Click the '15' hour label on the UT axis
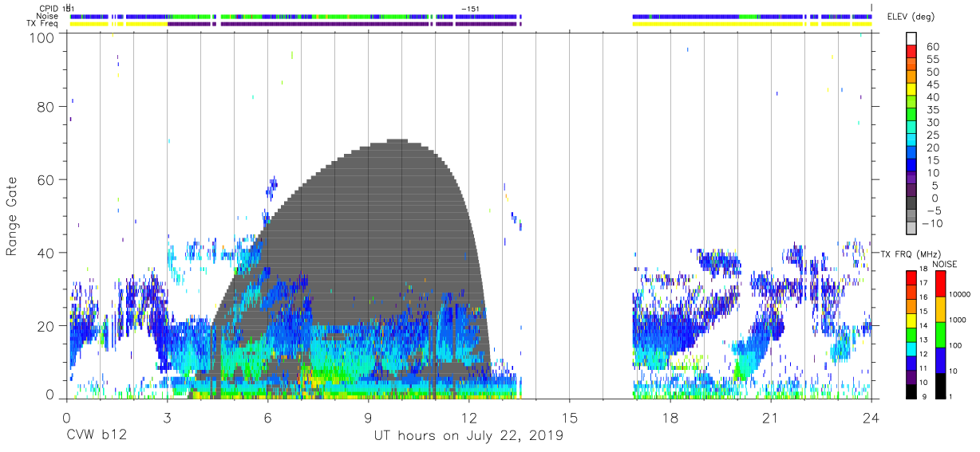The height and width of the screenshot is (452, 980). click(x=570, y=418)
